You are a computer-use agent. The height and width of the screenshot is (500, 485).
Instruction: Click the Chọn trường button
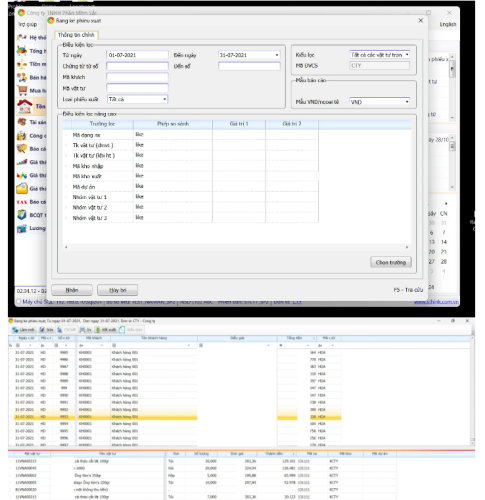click(x=391, y=262)
